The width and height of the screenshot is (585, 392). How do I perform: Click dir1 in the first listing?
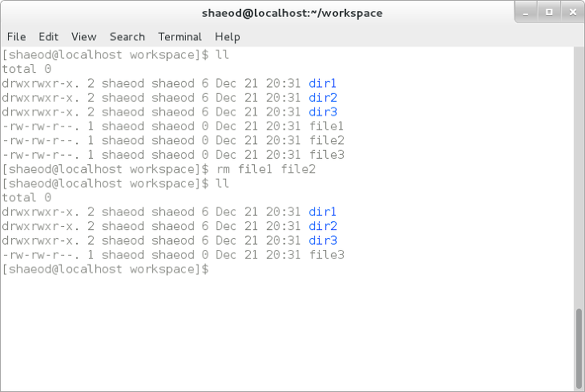coord(322,83)
